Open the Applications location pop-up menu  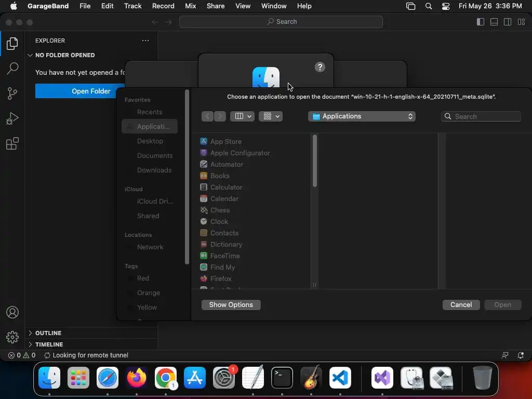point(362,116)
